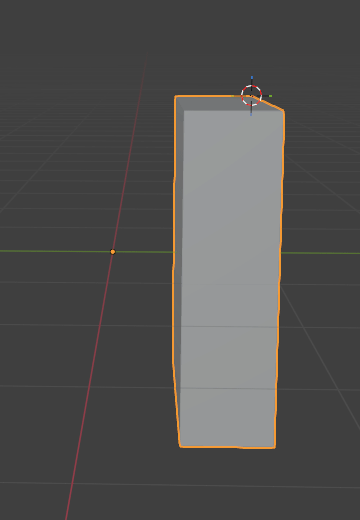The width and height of the screenshot is (360, 520).
Task: Click the lowest grid line crossing front face
Action: coord(228,389)
